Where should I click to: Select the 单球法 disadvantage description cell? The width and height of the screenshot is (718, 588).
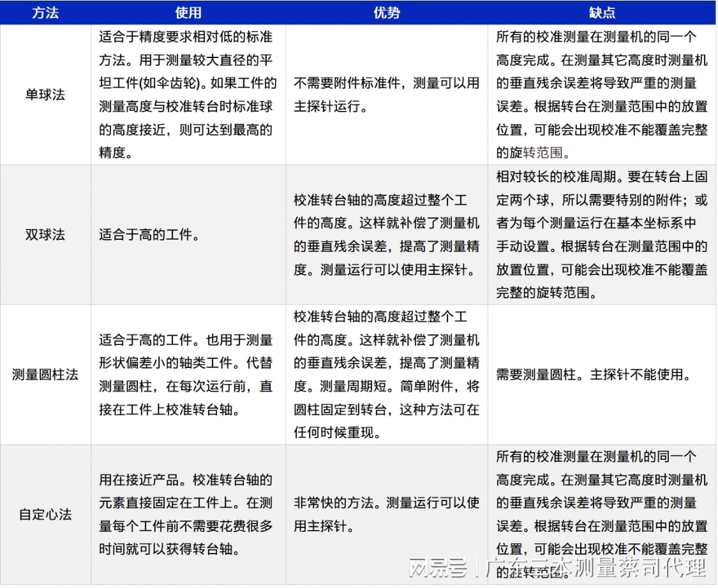point(601,95)
